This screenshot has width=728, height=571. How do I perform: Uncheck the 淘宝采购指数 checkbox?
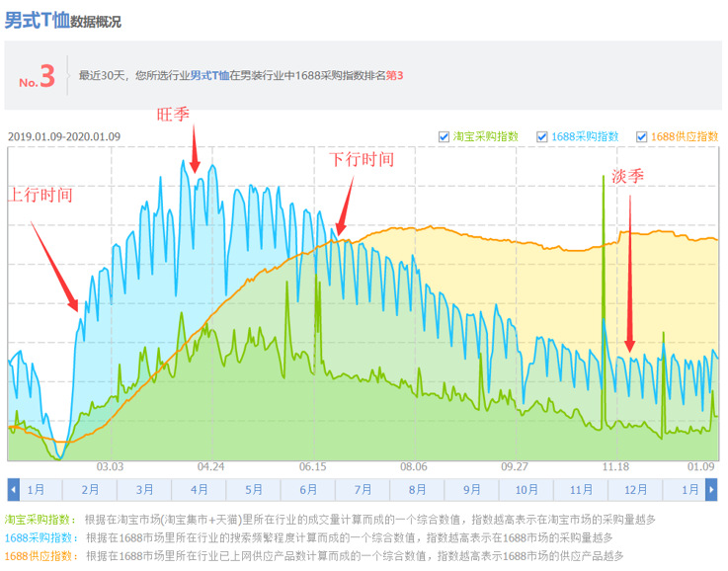tap(444, 136)
